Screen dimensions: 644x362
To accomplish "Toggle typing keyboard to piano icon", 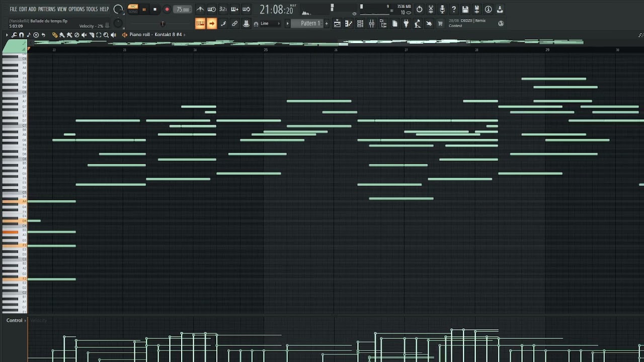I will [200, 24].
